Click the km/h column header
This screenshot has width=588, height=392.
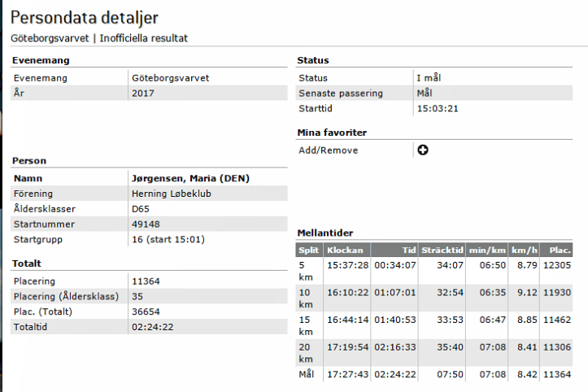click(x=526, y=250)
